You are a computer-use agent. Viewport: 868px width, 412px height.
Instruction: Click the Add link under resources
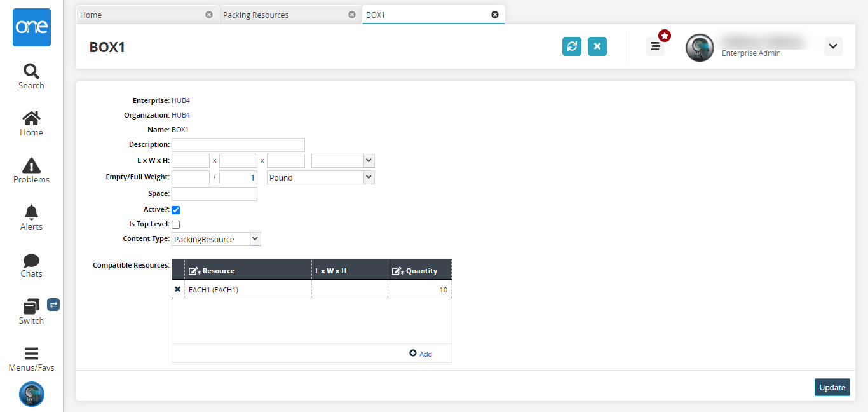tap(425, 354)
